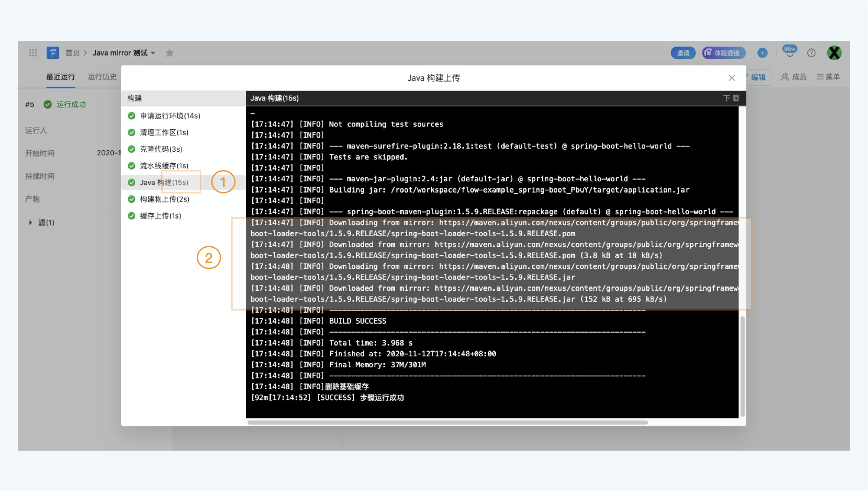Click the 构建 panel header
The height and width of the screenshot is (491, 868).
184,98
